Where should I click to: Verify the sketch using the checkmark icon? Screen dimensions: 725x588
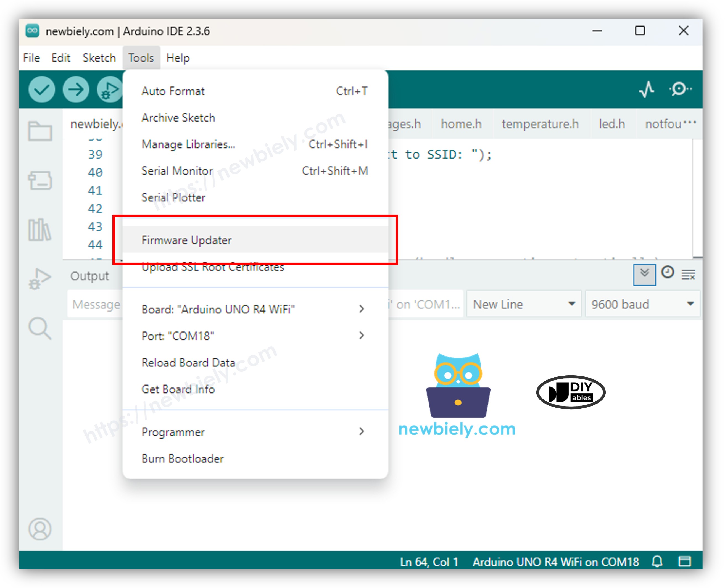(41, 89)
